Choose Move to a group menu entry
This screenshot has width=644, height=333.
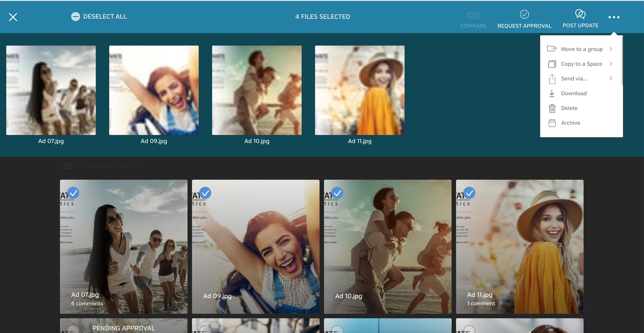click(x=581, y=49)
